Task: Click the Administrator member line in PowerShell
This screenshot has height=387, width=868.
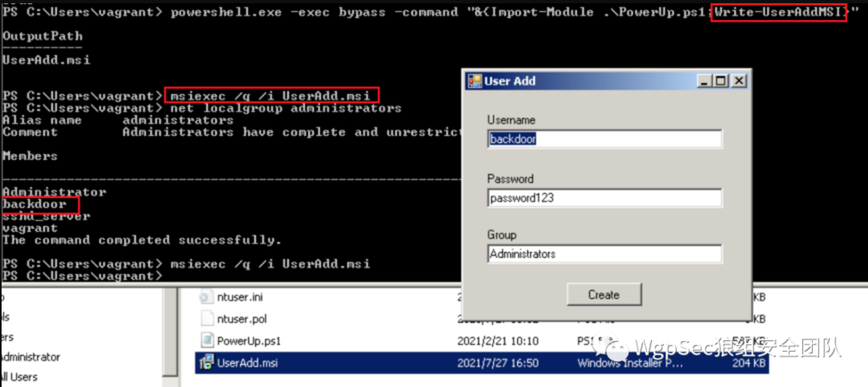Action: (x=54, y=192)
